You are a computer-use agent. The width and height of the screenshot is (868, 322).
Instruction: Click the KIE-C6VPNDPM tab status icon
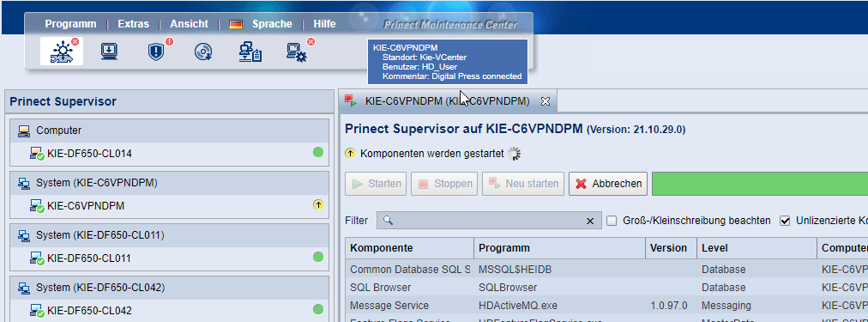click(x=351, y=100)
